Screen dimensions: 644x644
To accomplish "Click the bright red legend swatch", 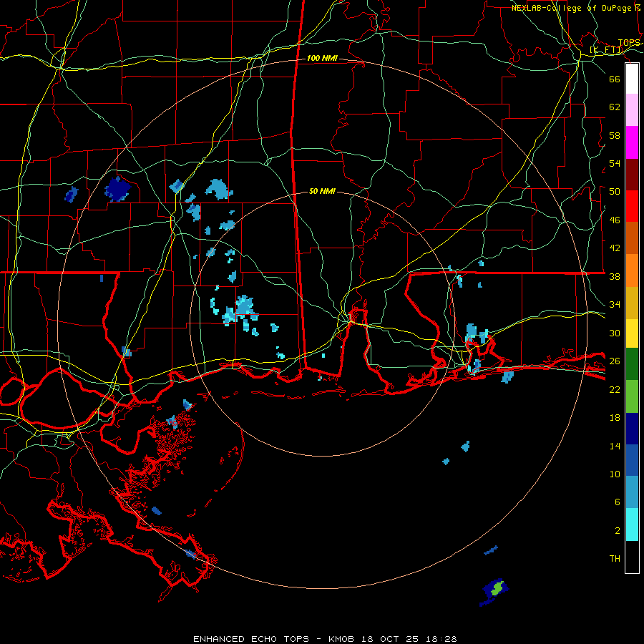I will tap(632, 206).
